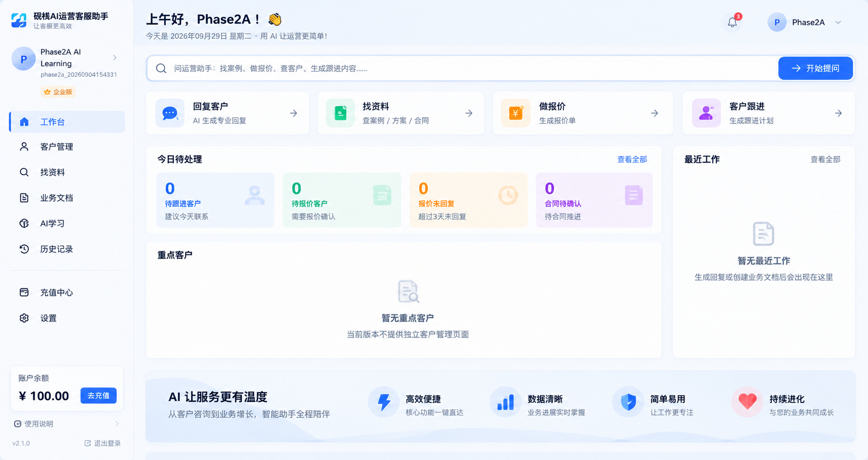Click the 合同待确认 document icon
This screenshot has height=460, width=868.
click(x=634, y=195)
